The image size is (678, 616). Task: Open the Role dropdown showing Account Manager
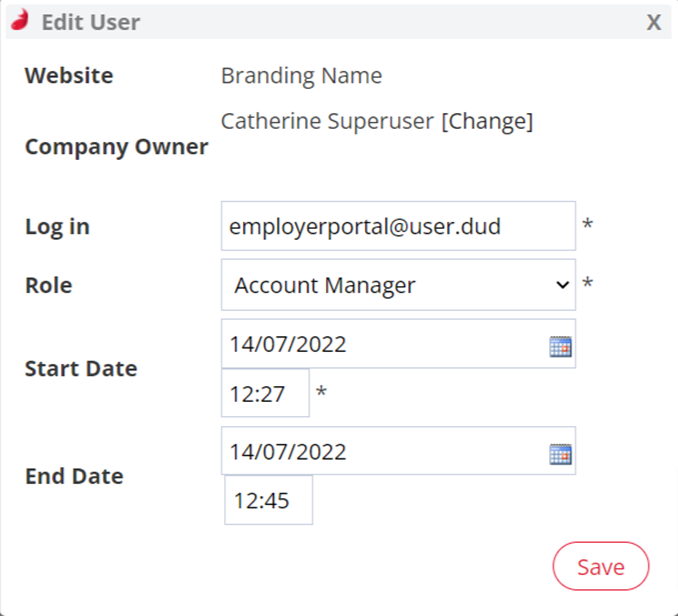[x=398, y=285]
